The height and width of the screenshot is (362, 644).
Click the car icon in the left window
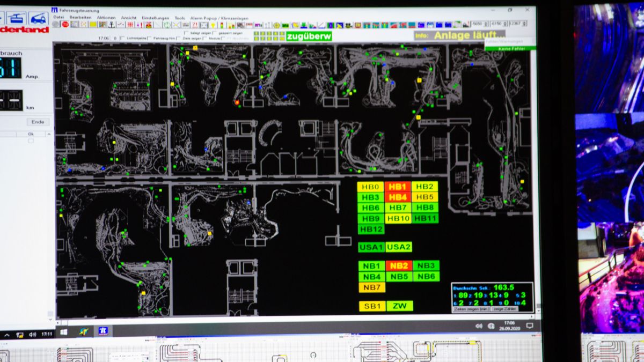click(38, 18)
